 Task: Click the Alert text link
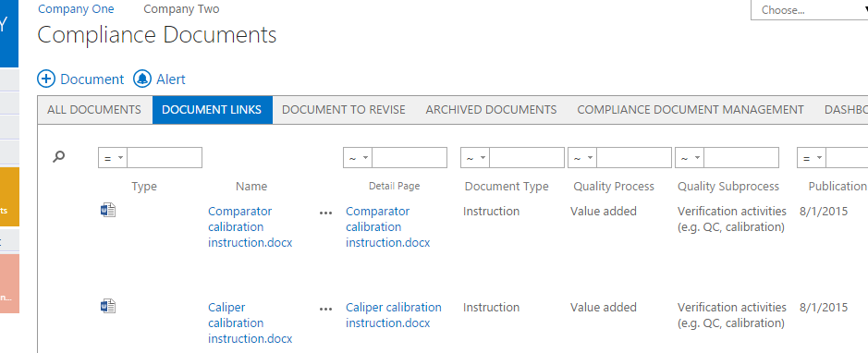coord(171,79)
